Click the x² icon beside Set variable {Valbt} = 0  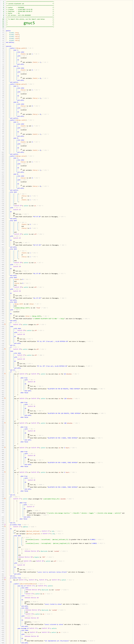tap(21, 150)
